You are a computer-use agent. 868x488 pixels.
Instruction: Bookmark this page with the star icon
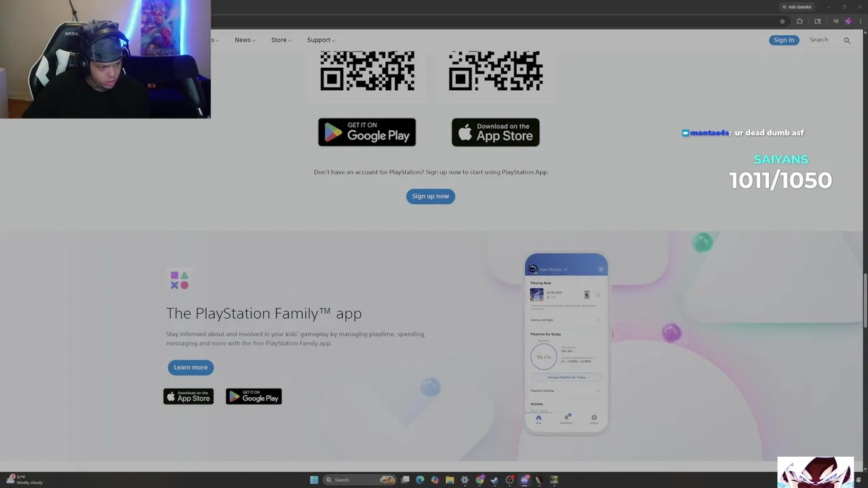(x=783, y=21)
